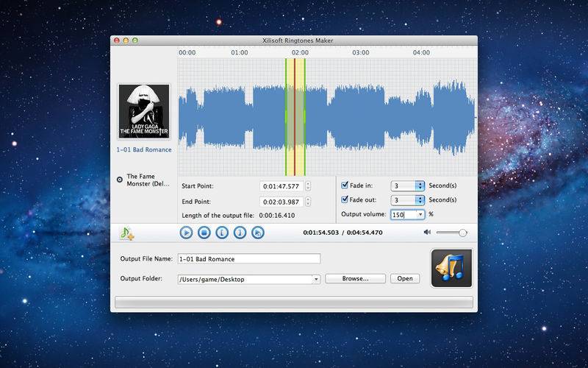Screen dimensions: 588x368
Task: Expand the Output volume dropdown
Action: click(420, 214)
